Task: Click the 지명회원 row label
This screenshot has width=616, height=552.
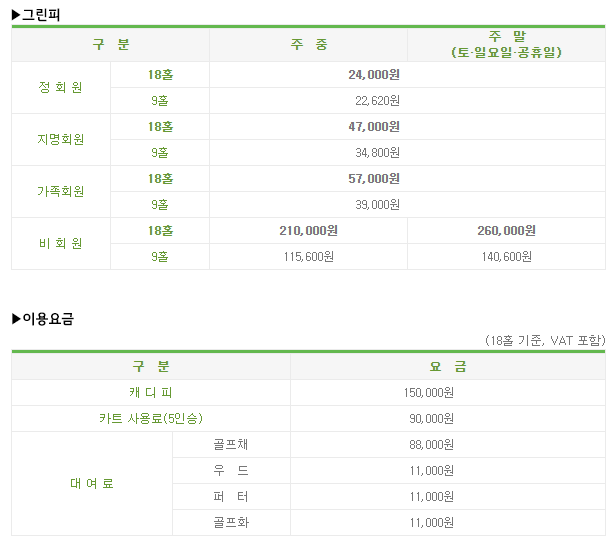Action: tap(60, 139)
